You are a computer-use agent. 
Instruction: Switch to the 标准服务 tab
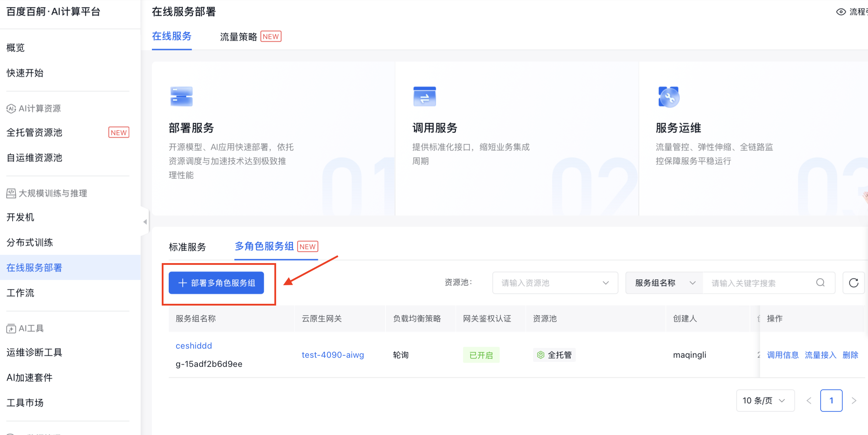[187, 247]
